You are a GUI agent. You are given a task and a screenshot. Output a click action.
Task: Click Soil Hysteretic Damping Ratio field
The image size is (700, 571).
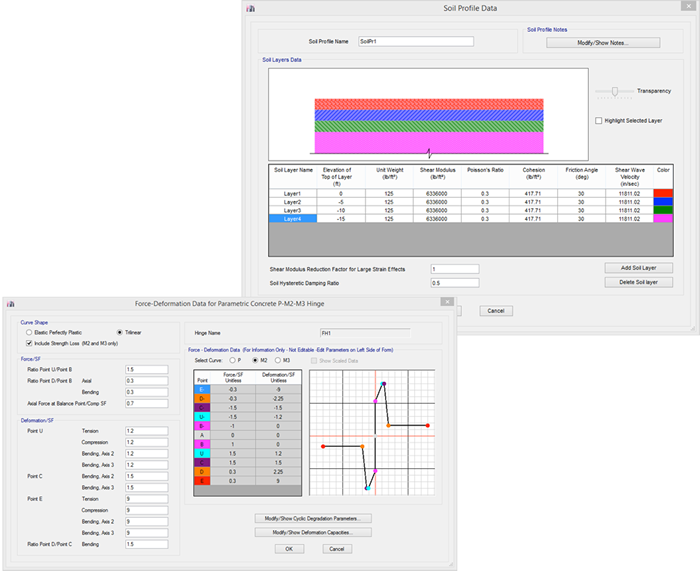point(455,283)
